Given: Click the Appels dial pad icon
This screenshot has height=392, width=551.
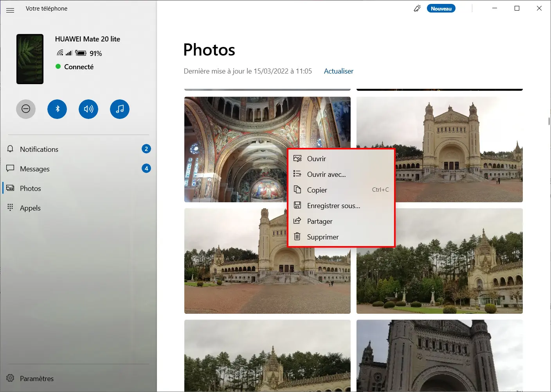Looking at the screenshot, I should click(x=10, y=207).
